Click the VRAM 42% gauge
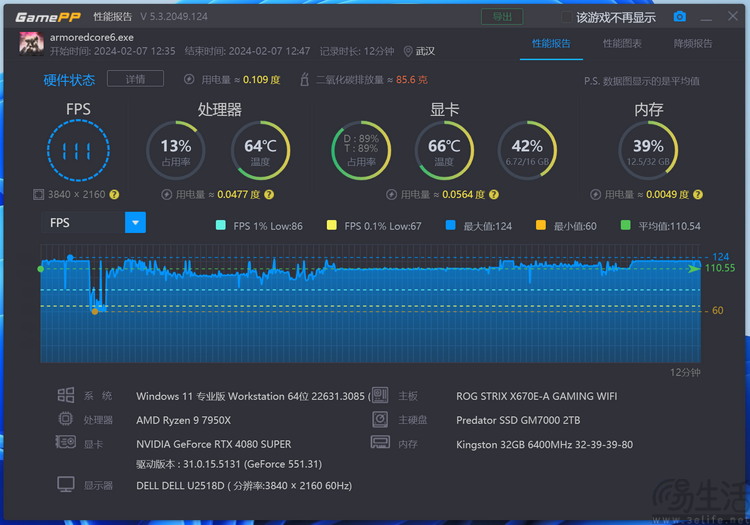Image resolution: width=750 pixels, height=525 pixels. (x=527, y=151)
